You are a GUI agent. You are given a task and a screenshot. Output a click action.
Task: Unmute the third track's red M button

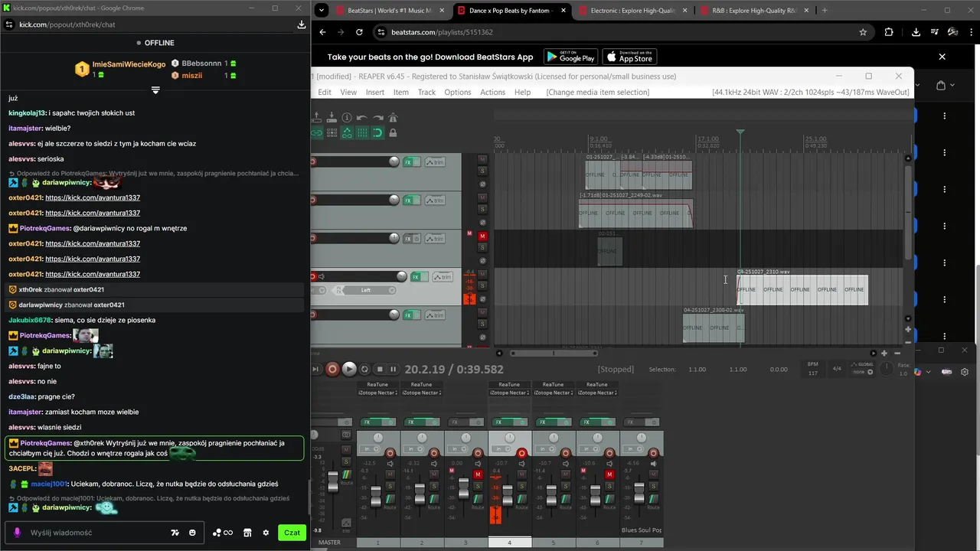pyautogui.click(x=482, y=236)
